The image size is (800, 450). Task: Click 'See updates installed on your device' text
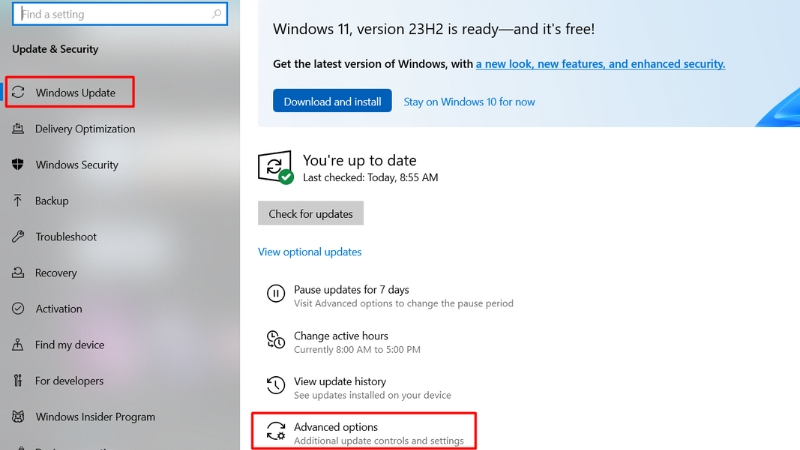372,395
